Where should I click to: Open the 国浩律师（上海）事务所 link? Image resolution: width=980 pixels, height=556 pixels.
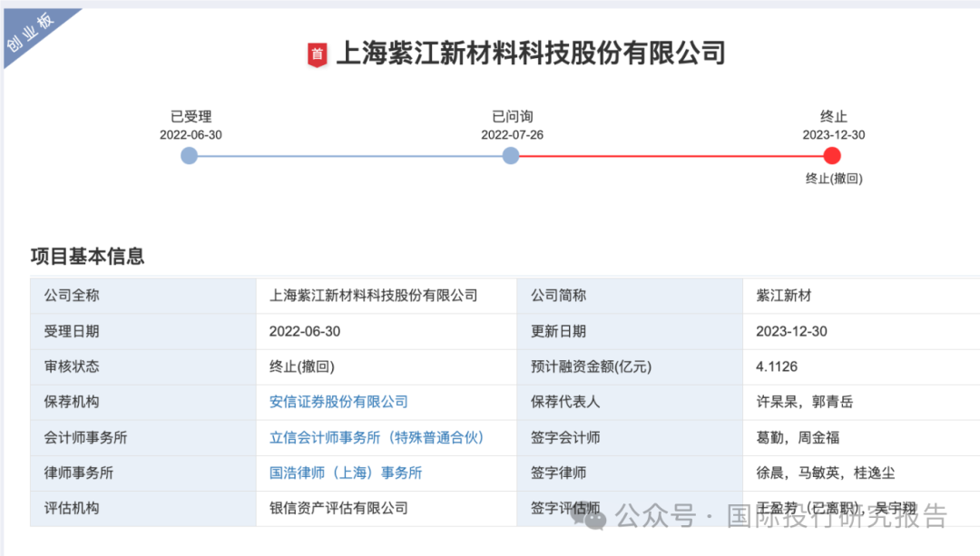[x=346, y=473]
